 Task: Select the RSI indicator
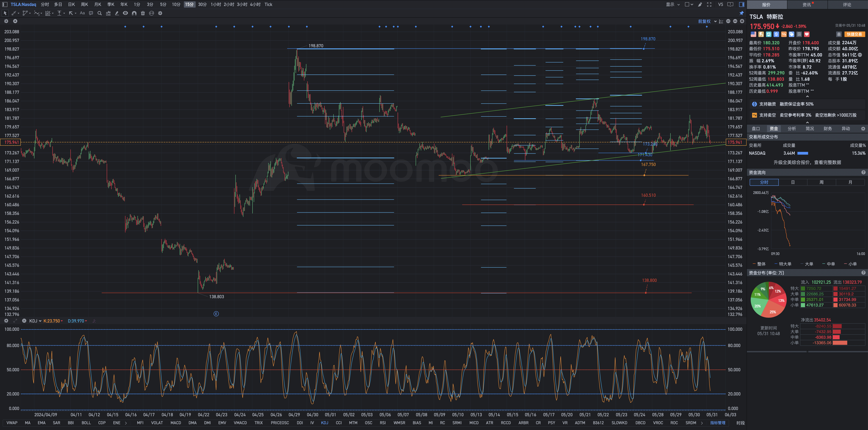pos(383,423)
